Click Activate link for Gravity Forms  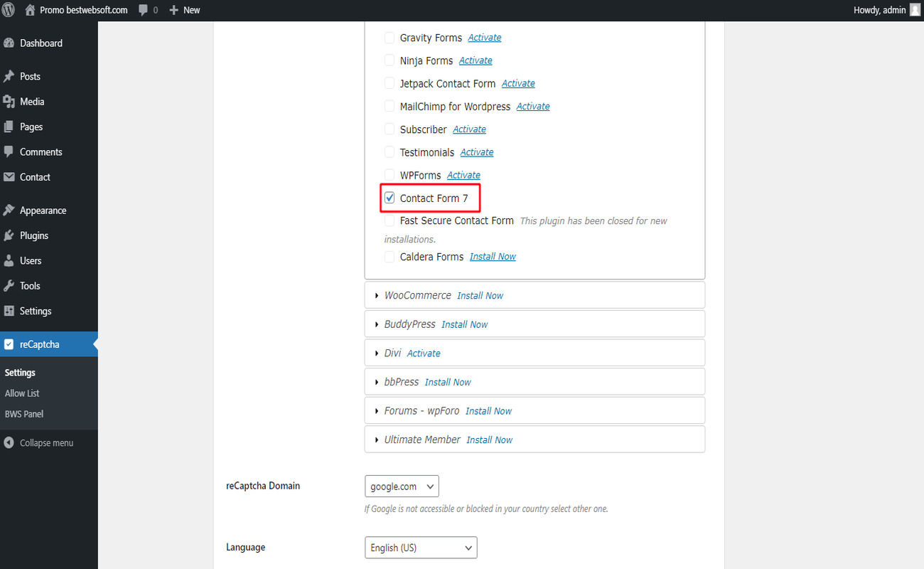[x=485, y=38]
